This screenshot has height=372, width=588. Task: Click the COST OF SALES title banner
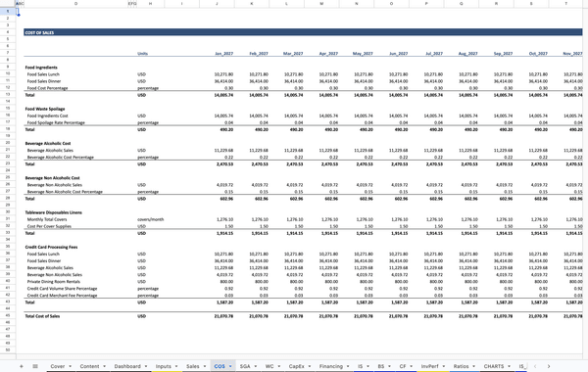pyautogui.click(x=303, y=32)
